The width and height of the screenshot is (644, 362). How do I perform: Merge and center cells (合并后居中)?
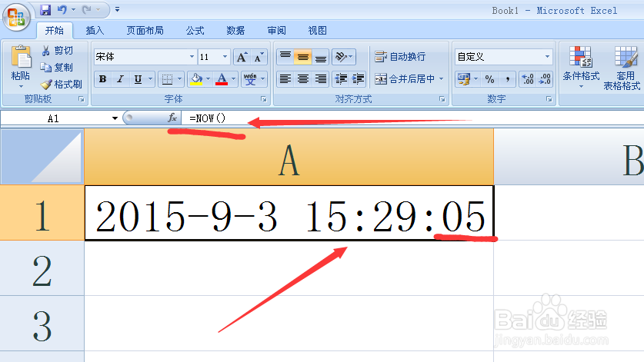tap(405, 79)
